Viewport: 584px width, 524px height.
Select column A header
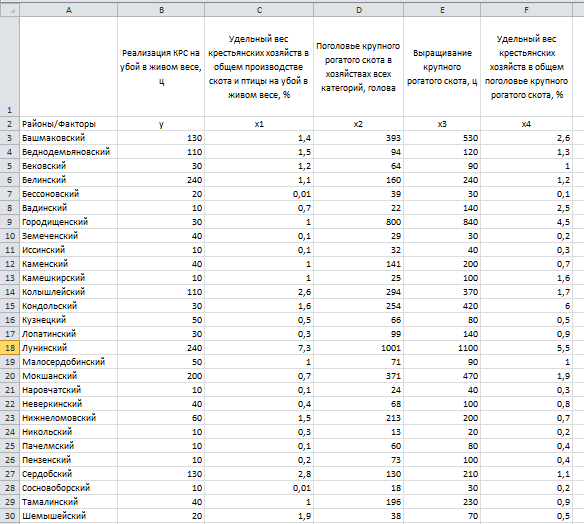[x=69, y=10]
